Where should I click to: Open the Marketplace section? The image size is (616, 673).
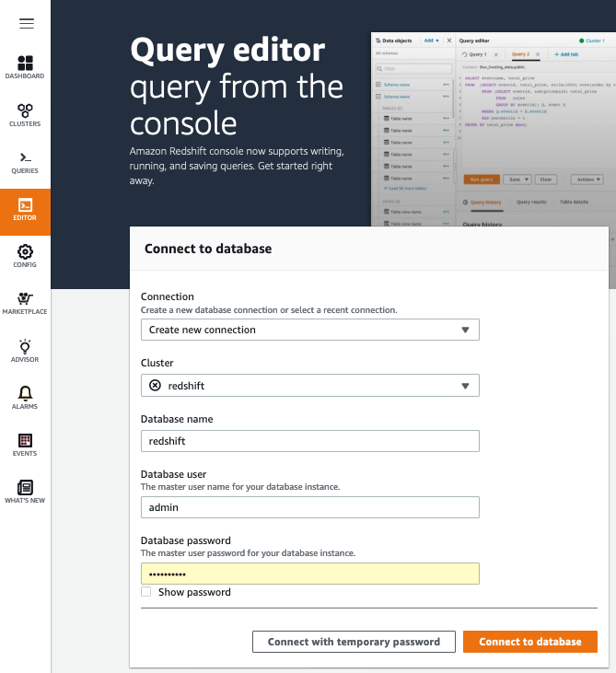[x=26, y=304]
